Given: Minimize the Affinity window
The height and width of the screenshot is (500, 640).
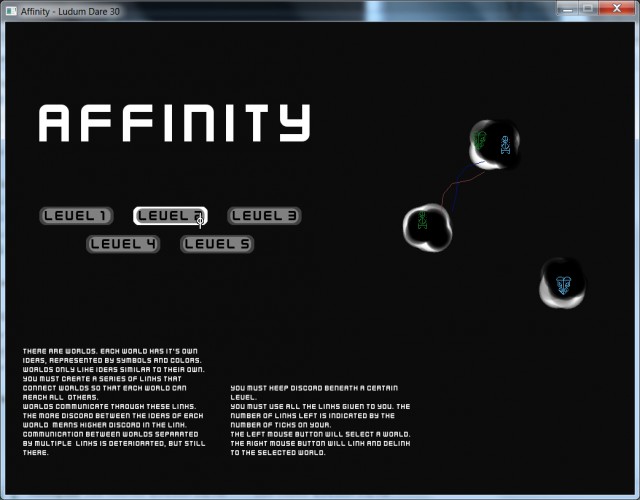Looking at the screenshot, I should tap(567, 8).
